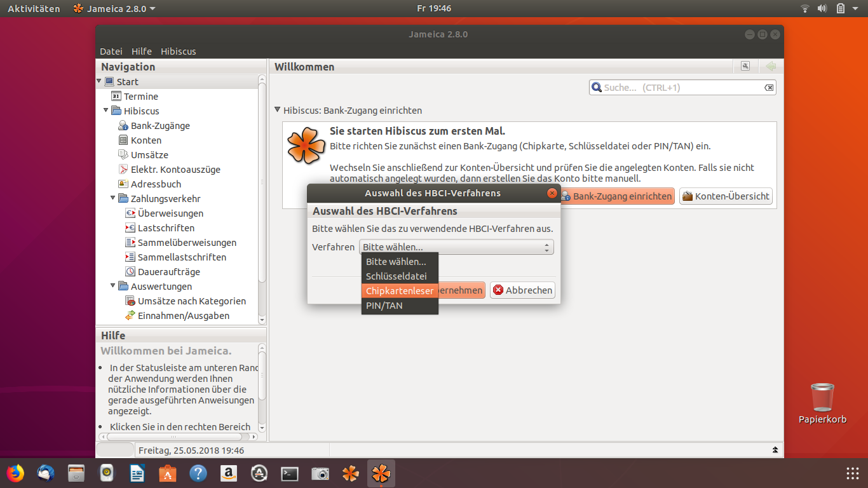This screenshot has width=868, height=488.
Task: Close the Auswahl des HBCI-Verfahrens dialog
Action: [552, 193]
